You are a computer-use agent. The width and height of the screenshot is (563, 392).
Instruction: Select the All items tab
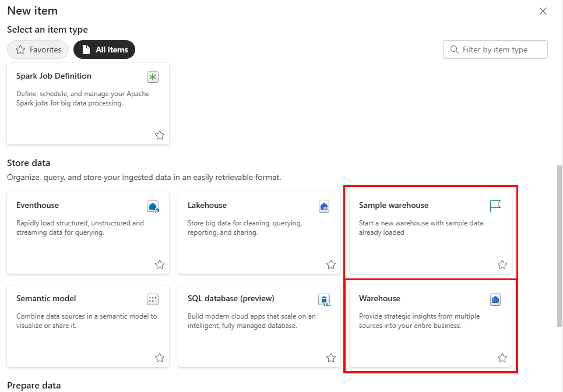coord(104,50)
